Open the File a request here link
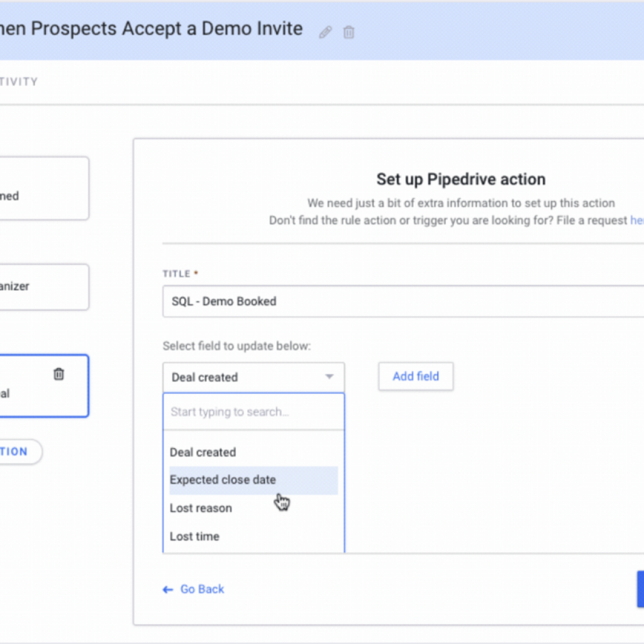Screen dimensions: 644x644 point(636,221)
